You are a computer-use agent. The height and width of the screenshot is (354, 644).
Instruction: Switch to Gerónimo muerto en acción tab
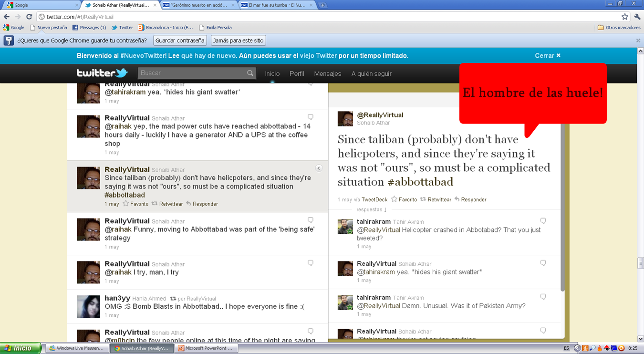pos(199,5)
